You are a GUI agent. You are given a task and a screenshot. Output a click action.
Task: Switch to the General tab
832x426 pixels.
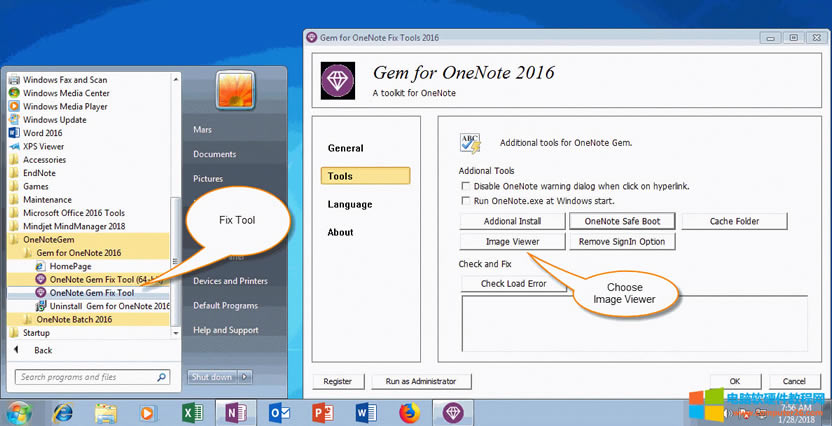click(346, 148)
